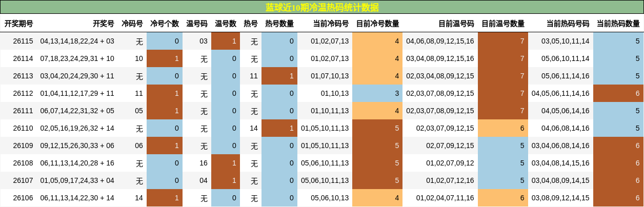The width and height of the screenshot is (644, 207).
Task: Click warm number 03 in row 26115
Action: (x=204, y=41)
